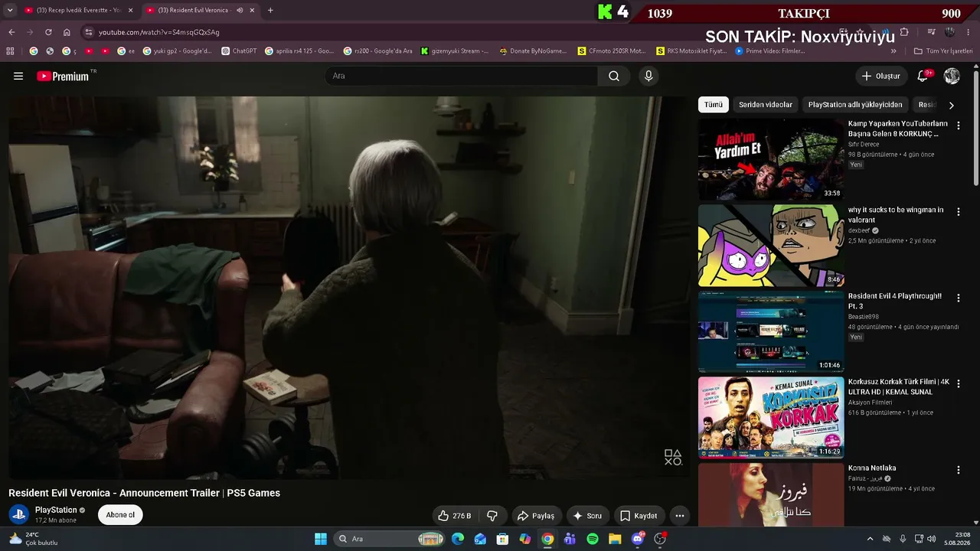Viewport: 980px width, 551px height.
Task: Click the YouTube Ara search field
Action: 462,76
